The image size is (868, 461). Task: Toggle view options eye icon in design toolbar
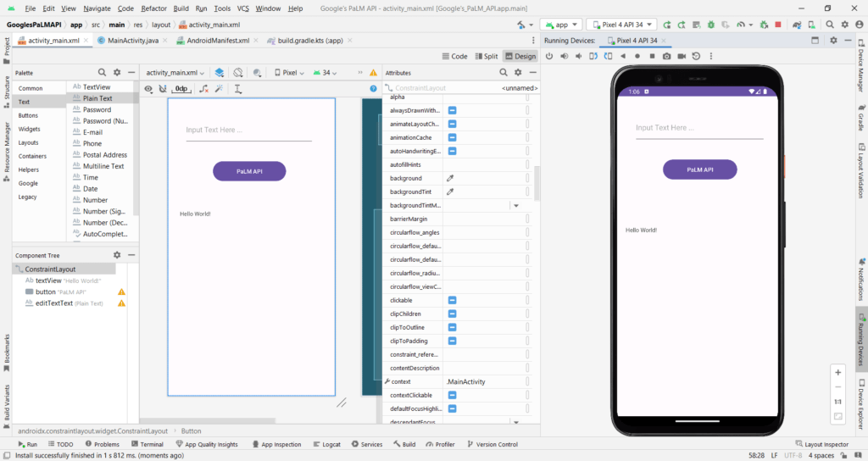(148, 88)
